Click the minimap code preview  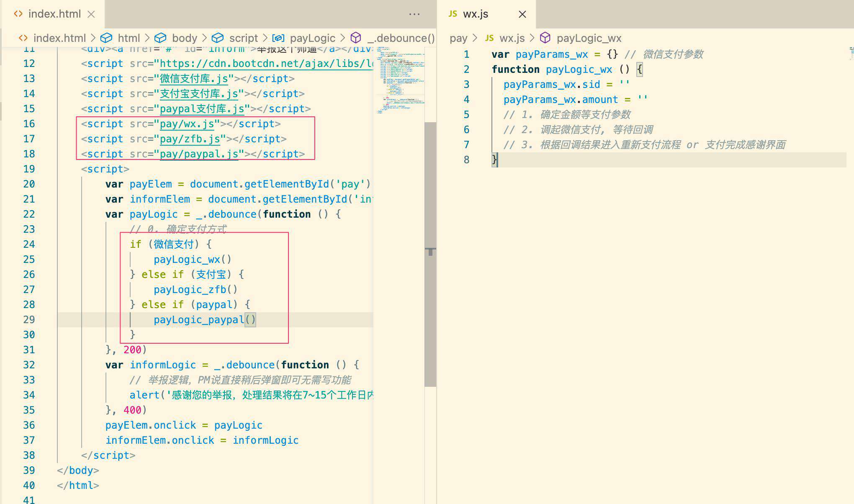[401, 80]
